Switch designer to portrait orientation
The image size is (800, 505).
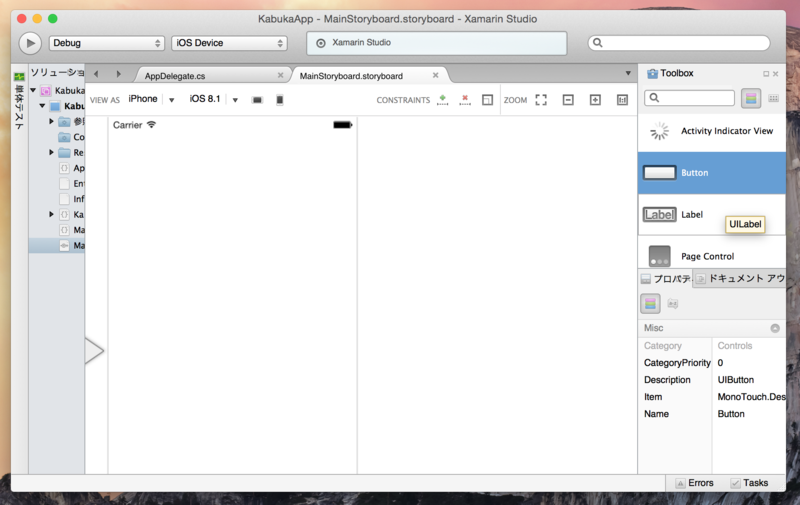tap(280, 100)
